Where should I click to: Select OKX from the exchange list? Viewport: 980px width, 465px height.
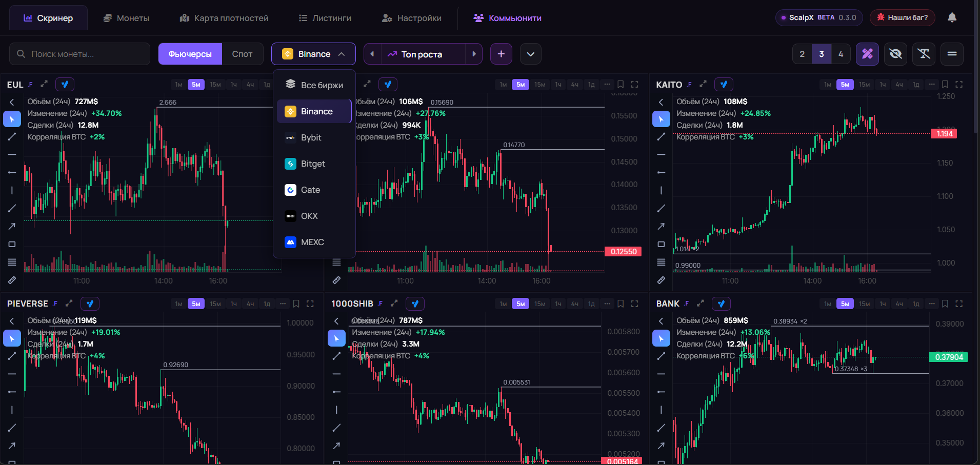(x=314, y=216)
